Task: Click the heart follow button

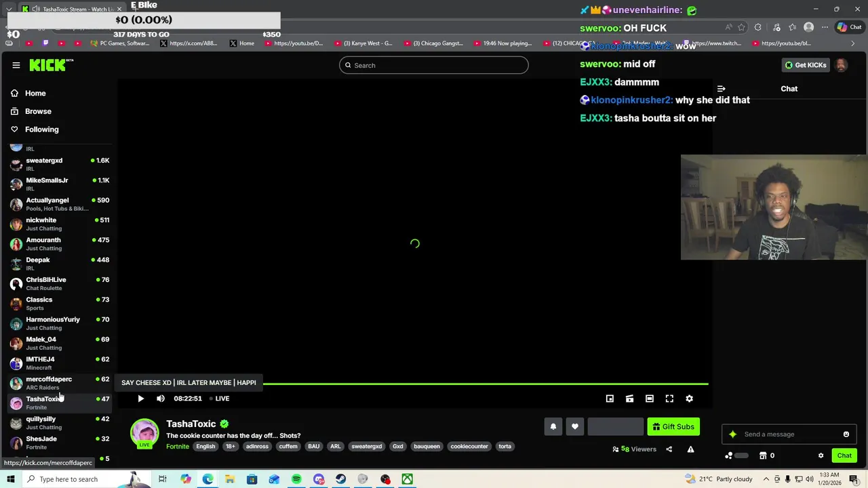Action: 575,426
